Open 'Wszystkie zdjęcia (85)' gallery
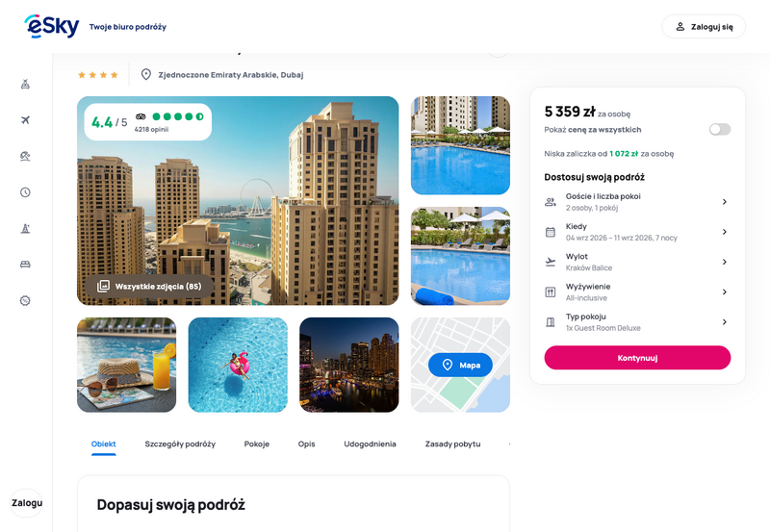Viewport: 770px width, 532px height. tap(149, 286)
